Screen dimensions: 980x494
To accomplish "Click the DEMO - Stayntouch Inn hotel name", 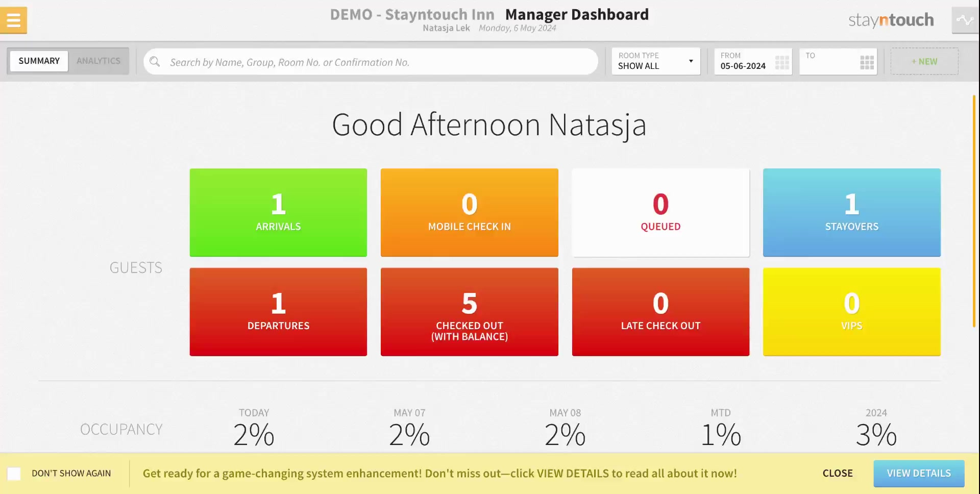I will 412,14.
